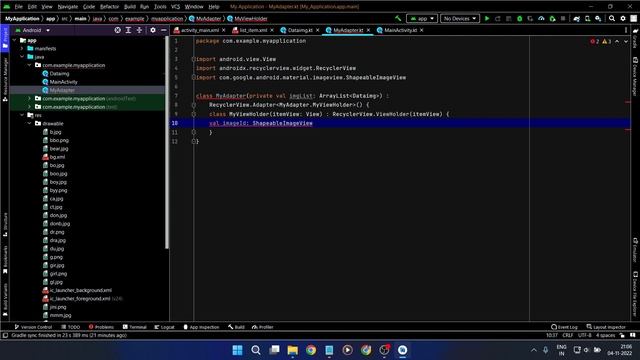
Task: Go to previous highlighted error arrow
Action: tap(617, 41)
